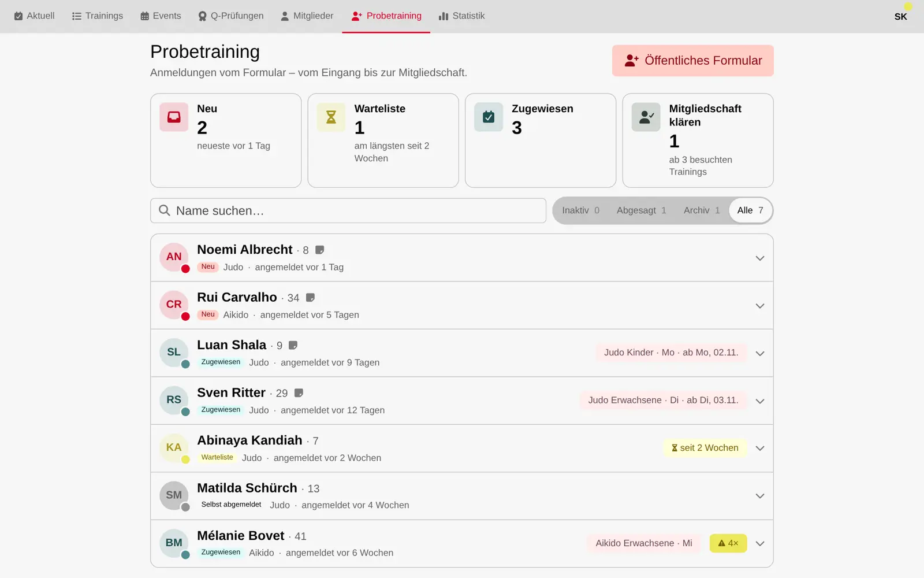Click the Mitgliedschaft klären person icon
Viewport: 924px width, 578px height.
[x=646, y=117]
